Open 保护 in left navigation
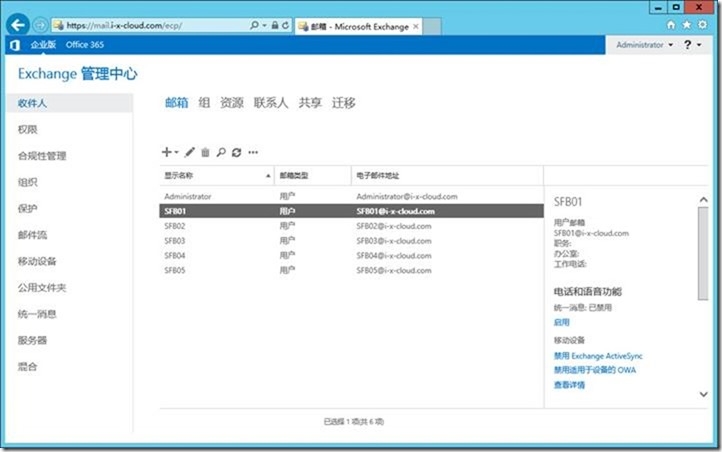722x452 pixels. 28,208
